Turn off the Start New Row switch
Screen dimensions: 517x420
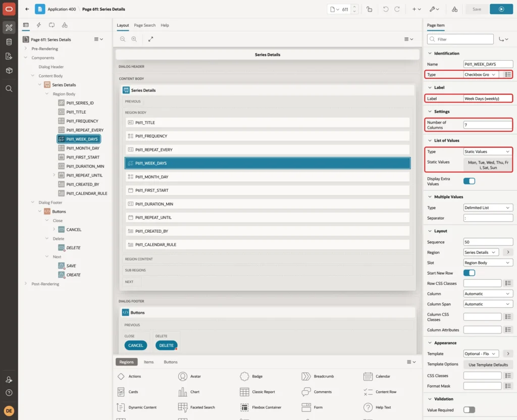[x=469, y=273]
